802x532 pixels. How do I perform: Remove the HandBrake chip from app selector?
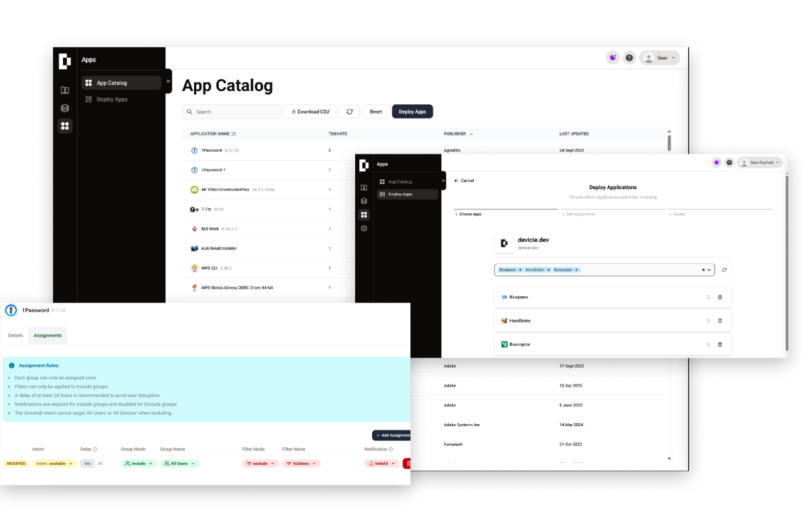(549, 270)
